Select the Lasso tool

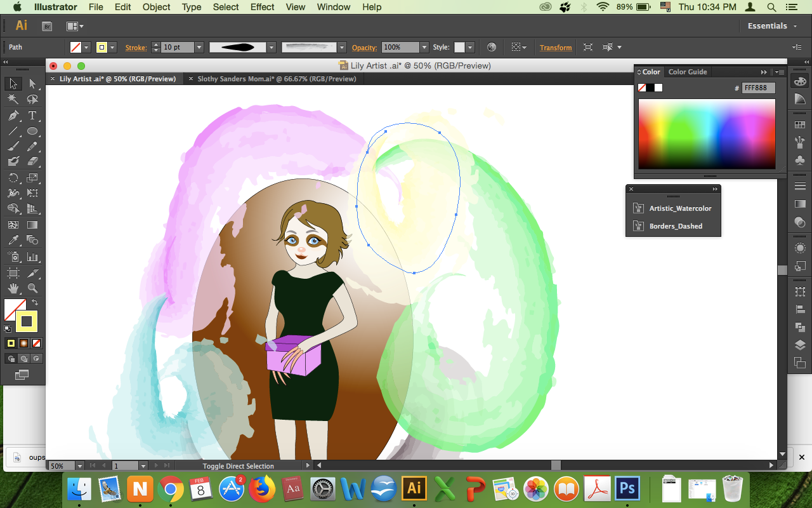tap(32, 99)
